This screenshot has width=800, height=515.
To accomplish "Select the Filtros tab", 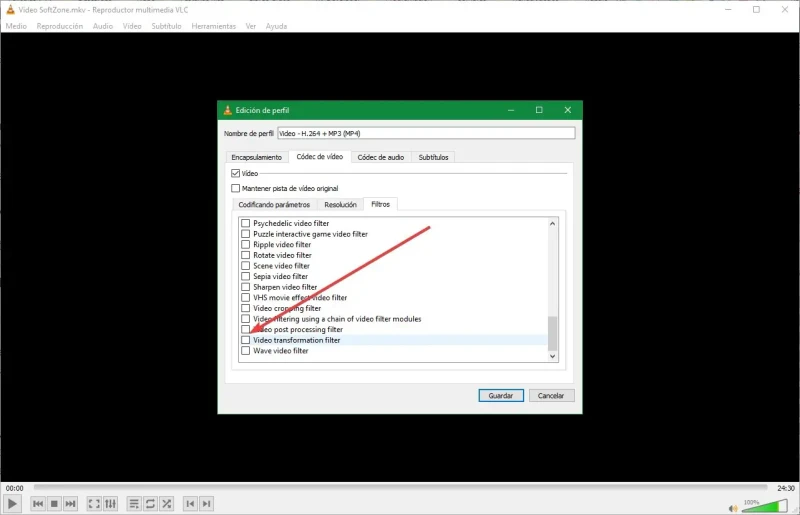I will click(x=381, y=204).
